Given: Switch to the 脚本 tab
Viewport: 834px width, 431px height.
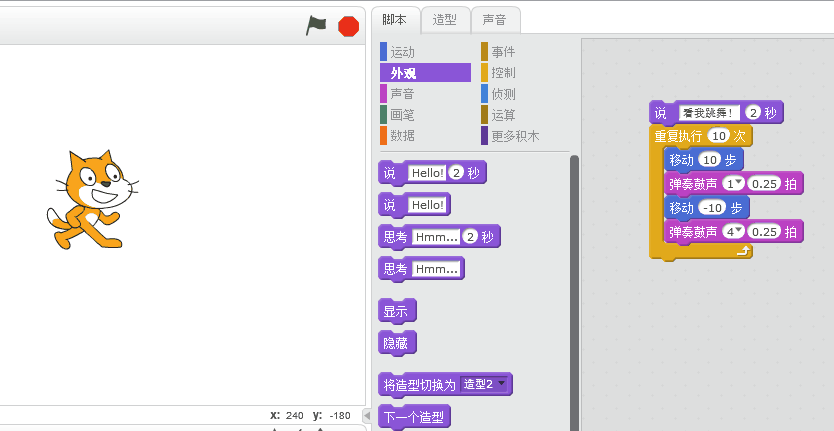Looking at the screenshot, I should click(x=395, y=20).
